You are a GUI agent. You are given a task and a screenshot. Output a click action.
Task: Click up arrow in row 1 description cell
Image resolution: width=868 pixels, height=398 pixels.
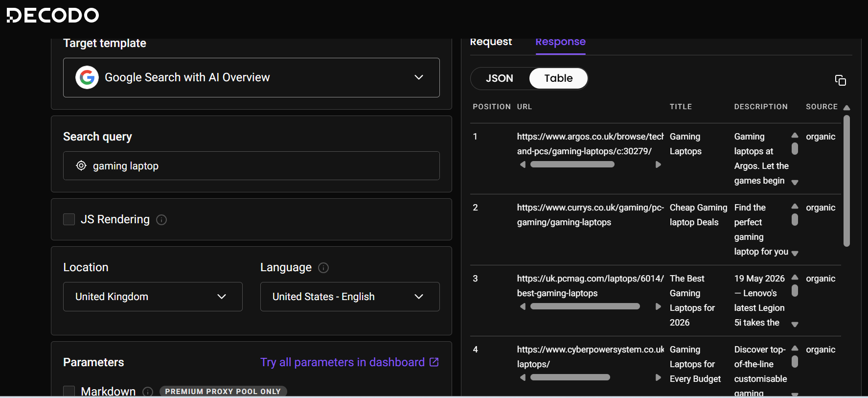pos(795,135)
